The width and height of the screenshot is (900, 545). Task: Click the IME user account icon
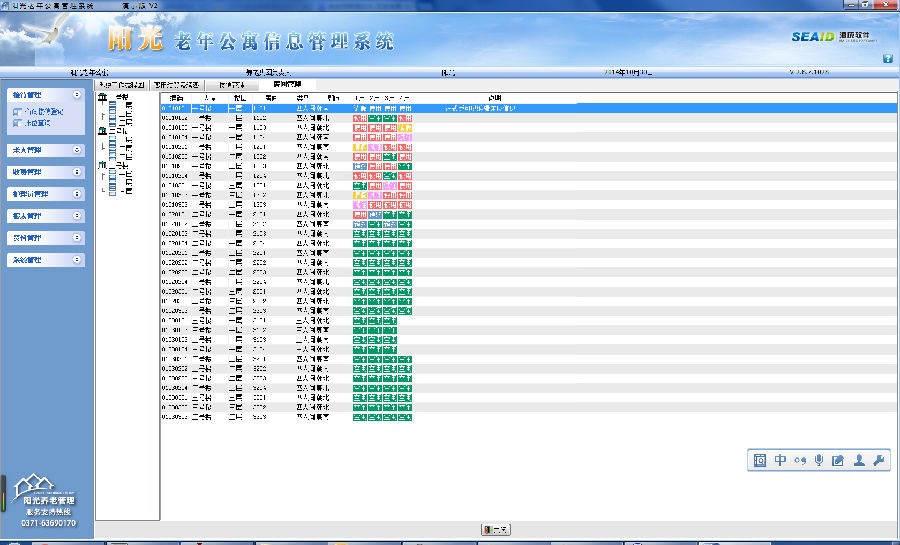859,460
